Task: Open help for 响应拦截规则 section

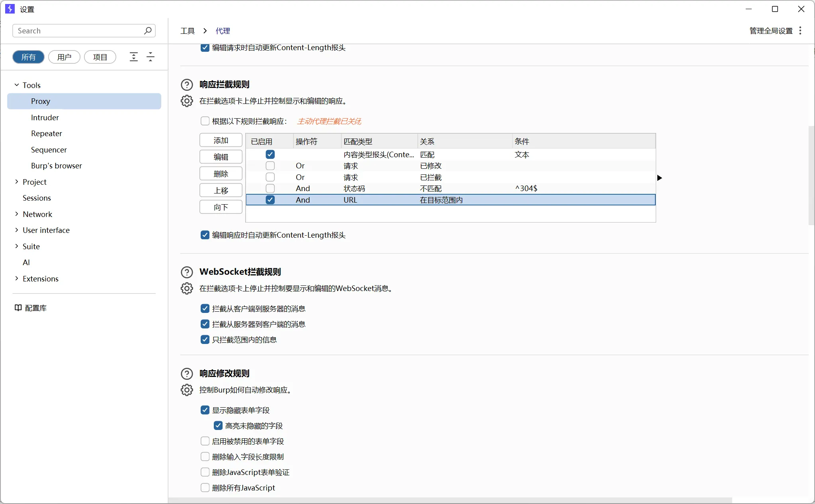Action: click(187, 85)
